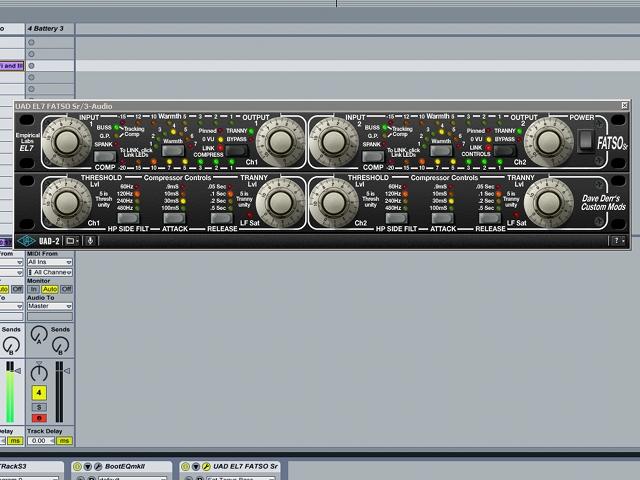Open BootEQmkII 'default' preset dropdown
Viewport: 640px width, 480px height.
[132, 478]
